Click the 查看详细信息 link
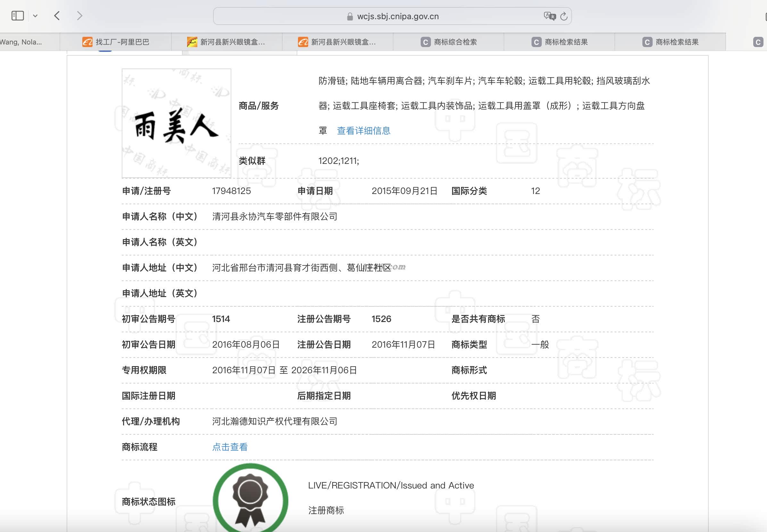Screen dimensions: 767x532 click(x=363, y=131)
